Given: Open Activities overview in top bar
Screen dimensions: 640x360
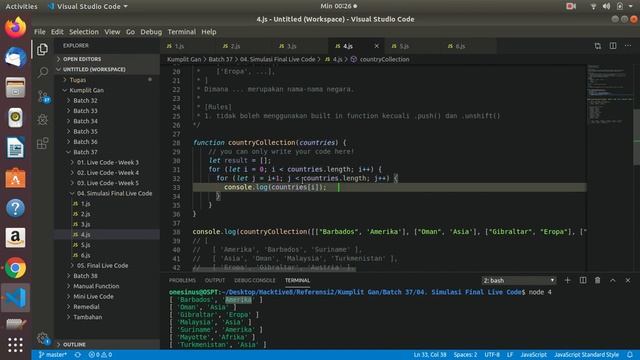Looking at the screenshot, I should point(21,6).
